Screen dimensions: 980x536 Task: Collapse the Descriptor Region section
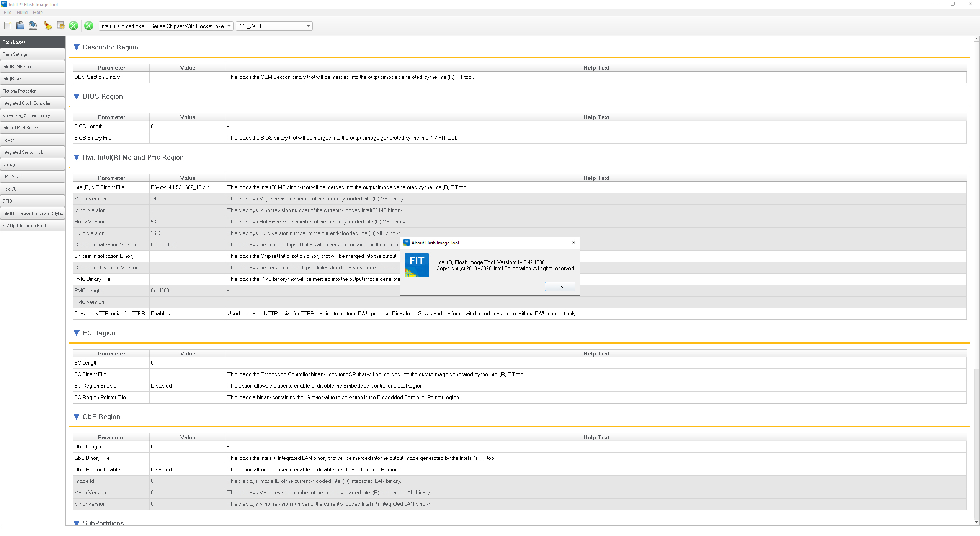pos(77,47)
